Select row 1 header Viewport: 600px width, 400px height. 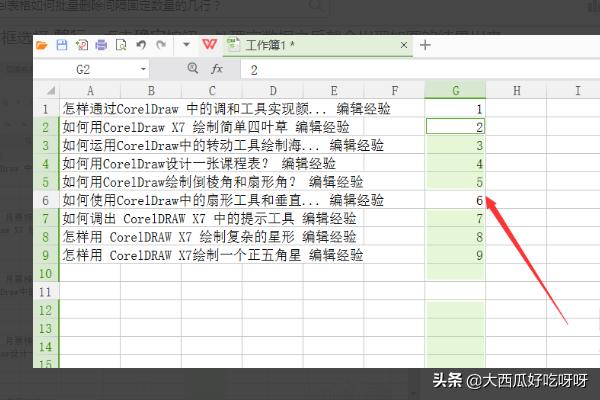46,109
